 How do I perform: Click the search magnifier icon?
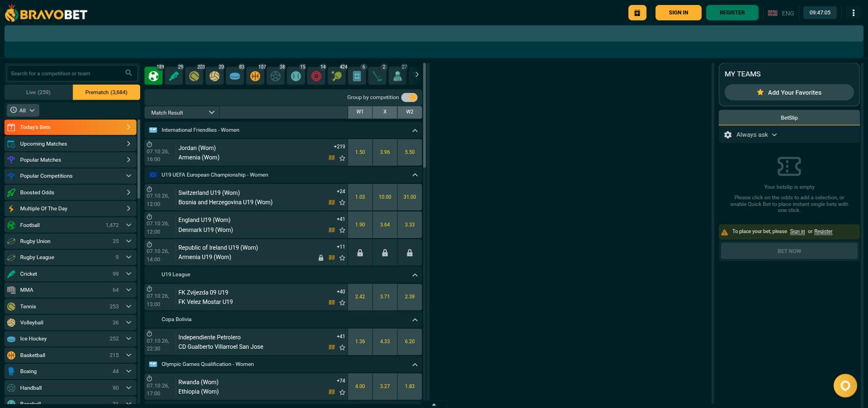point(128,73)
